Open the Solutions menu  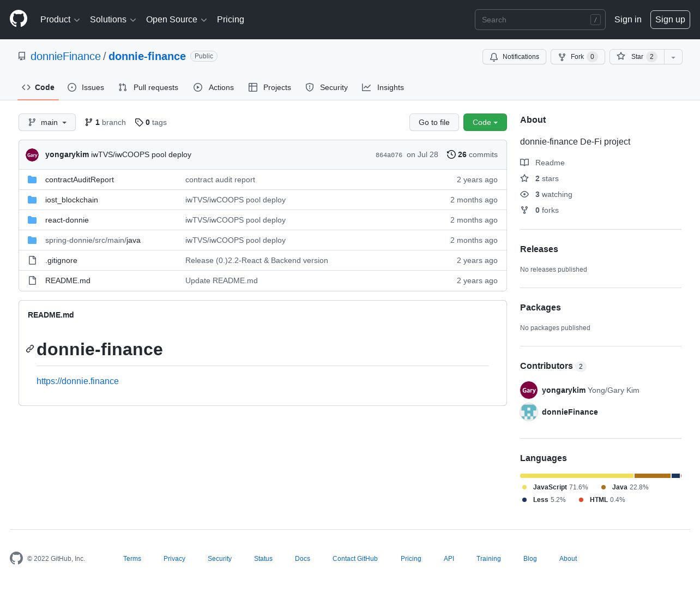pos(113,20)
